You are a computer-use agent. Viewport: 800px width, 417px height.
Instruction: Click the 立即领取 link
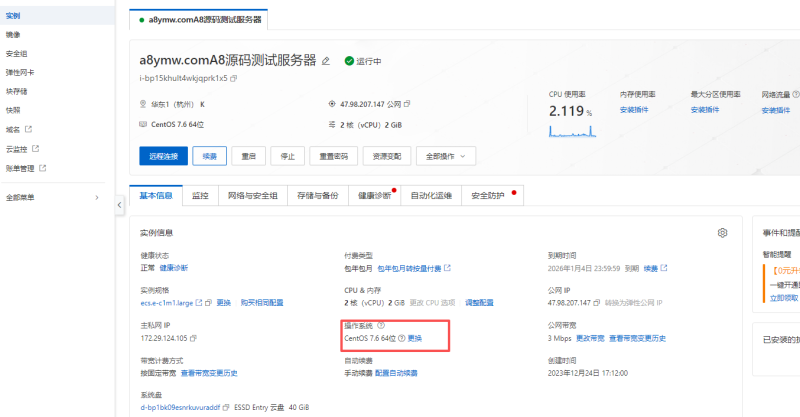[784, 298]
